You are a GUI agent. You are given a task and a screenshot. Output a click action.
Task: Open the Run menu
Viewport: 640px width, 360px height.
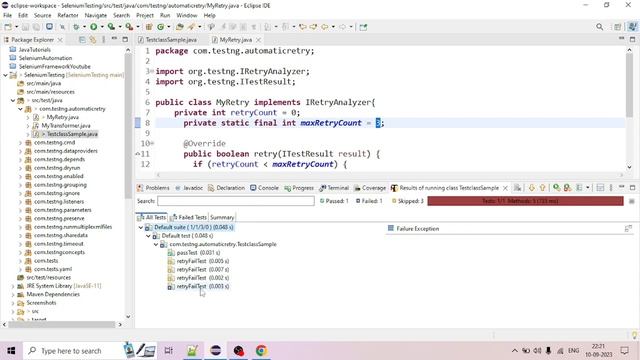(x=165, y=15)
